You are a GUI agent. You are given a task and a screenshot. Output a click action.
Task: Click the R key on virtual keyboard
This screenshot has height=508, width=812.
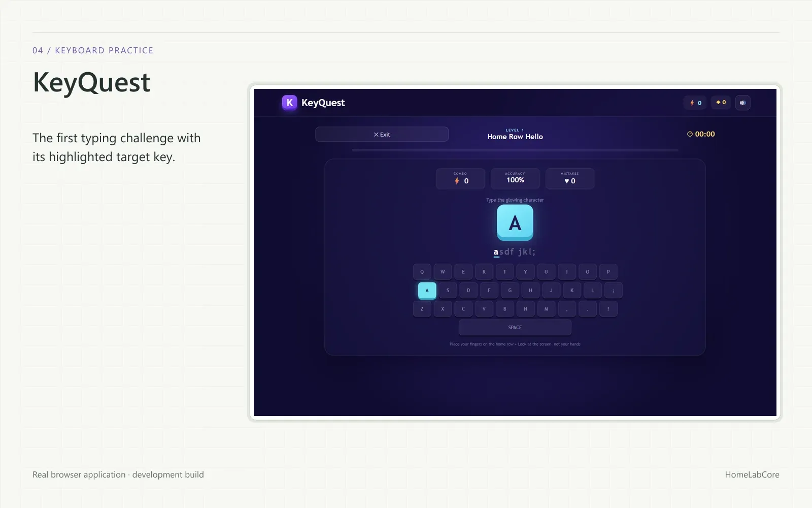(484, 272)
